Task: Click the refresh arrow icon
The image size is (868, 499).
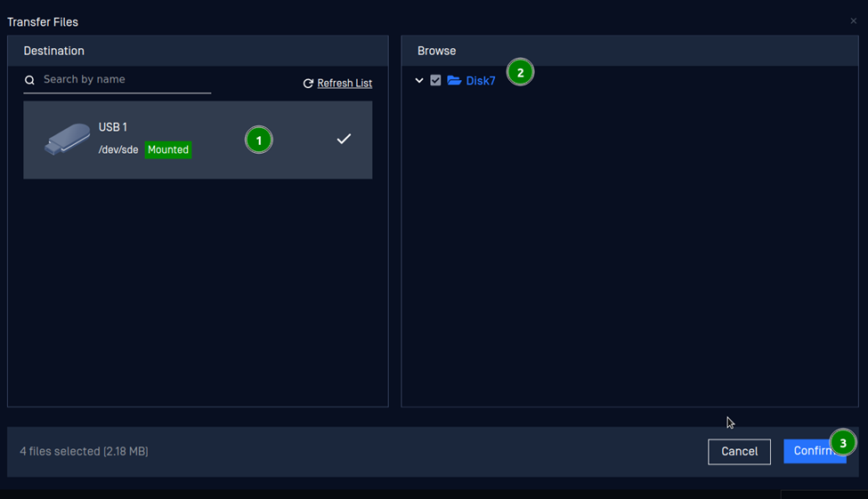Action: coord(308,84)
